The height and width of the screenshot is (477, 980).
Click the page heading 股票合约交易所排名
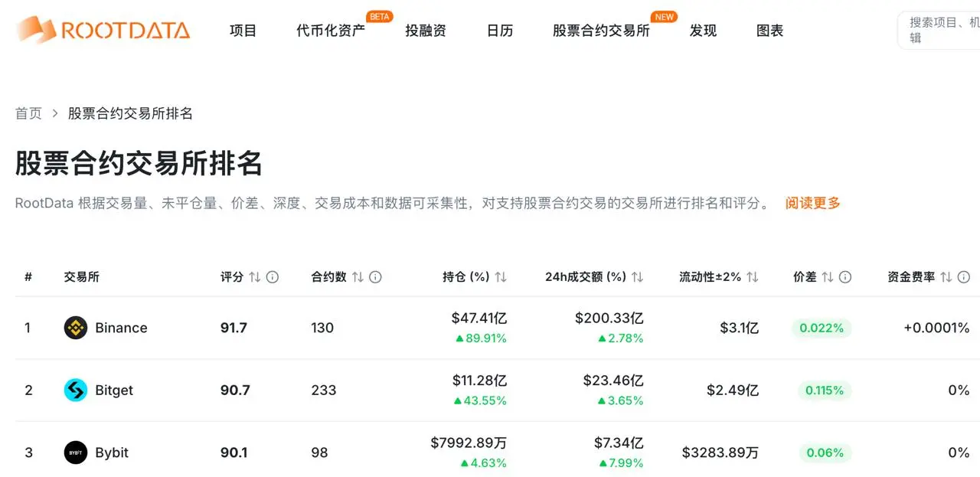[x=139, y=163]
